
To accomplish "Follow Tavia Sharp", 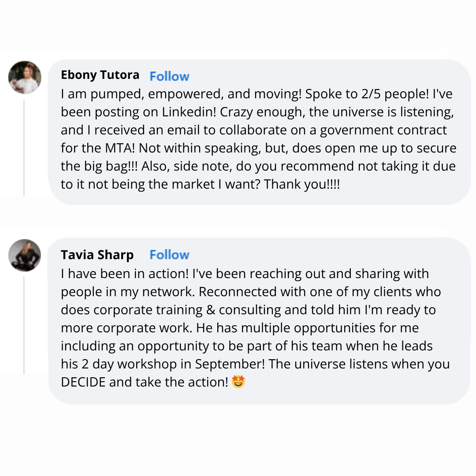I will (x=169, y=255).
